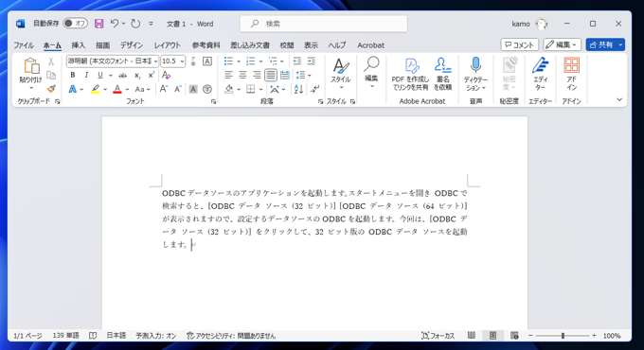Viewport: 644px width, 350px height.
Task: Click the search box in title bar
Action: (x=324, y=24)
